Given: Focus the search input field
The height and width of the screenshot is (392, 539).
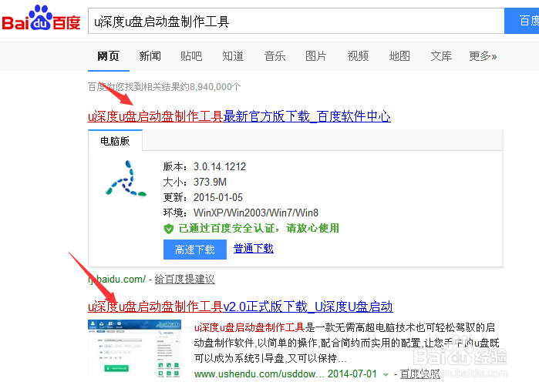Looking at the screenshot, I should click(296, 21).
